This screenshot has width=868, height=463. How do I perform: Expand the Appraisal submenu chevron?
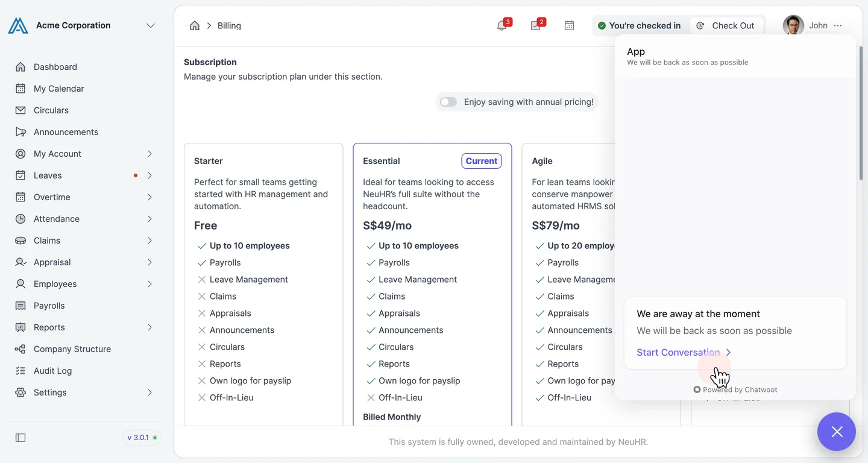pos(149,262)
